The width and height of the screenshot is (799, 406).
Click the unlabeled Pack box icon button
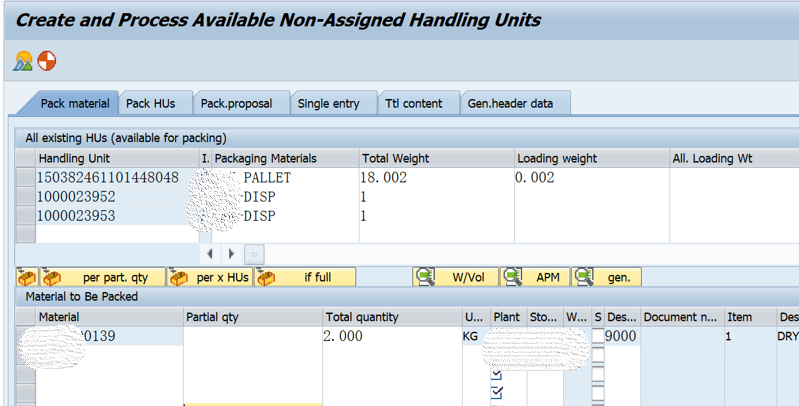(28, 277)
